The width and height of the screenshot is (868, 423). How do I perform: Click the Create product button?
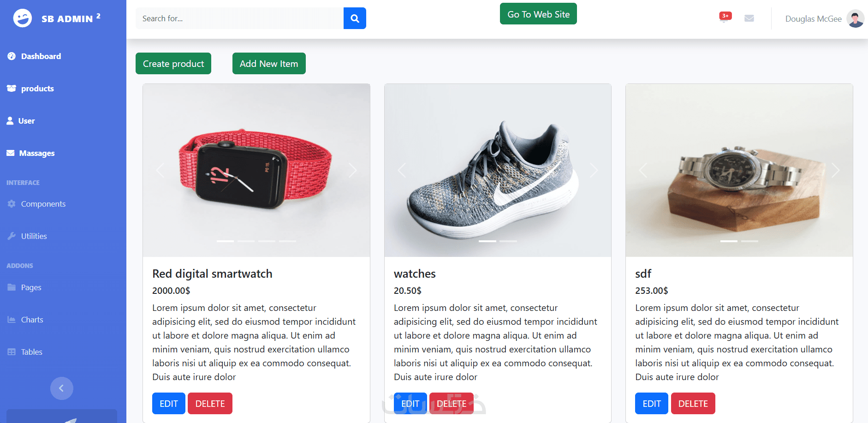(173, 64)
